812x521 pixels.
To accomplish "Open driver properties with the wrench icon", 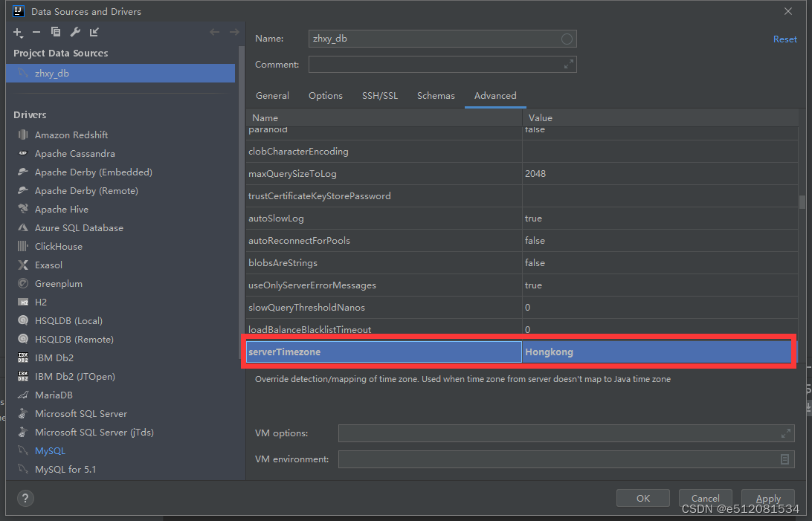I will point(74,32).
